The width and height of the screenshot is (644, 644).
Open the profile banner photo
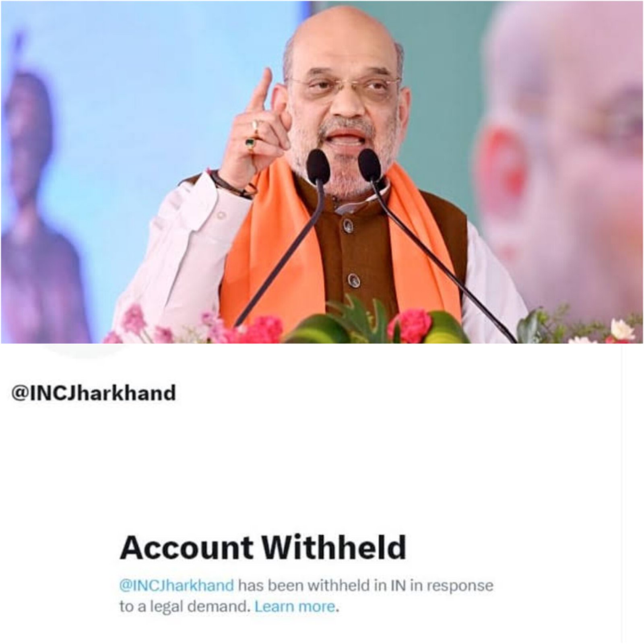(322, 172)
